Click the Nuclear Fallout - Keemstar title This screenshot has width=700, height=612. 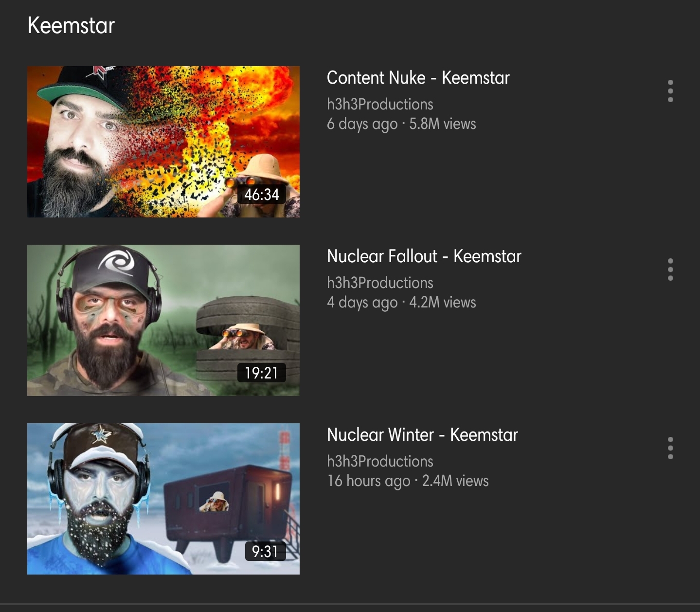(424, 256)
